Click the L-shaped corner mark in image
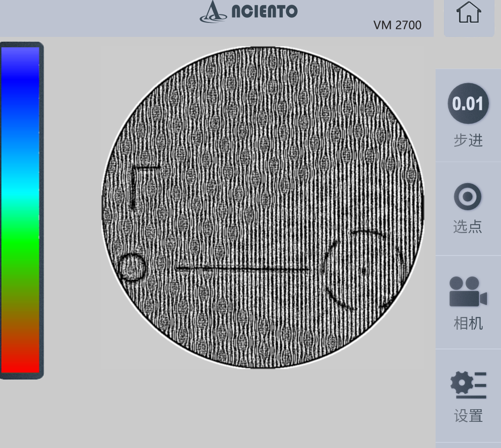Screen dimensions: 501x448 pos(134,187)
